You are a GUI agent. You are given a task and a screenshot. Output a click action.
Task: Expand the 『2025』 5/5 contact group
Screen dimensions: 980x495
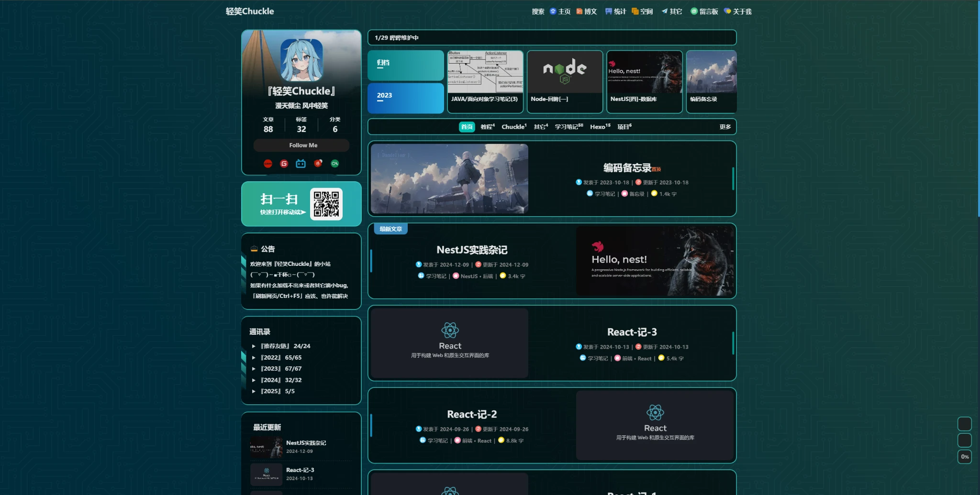277,391
